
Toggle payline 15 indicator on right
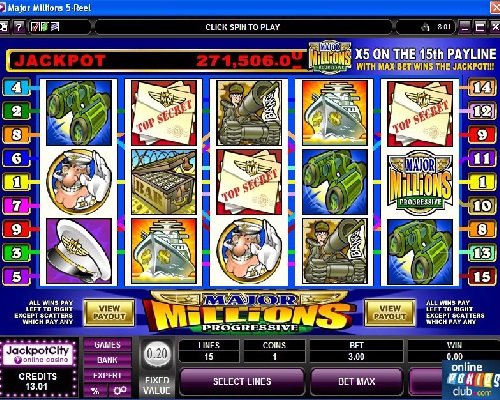pyautogui.click(x=482, y=277)
